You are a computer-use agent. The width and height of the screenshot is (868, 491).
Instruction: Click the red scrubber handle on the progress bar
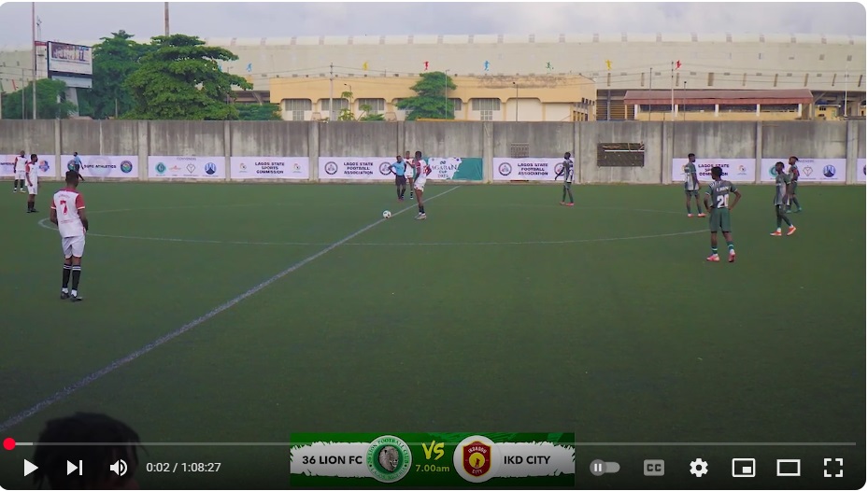coord(8,444)
